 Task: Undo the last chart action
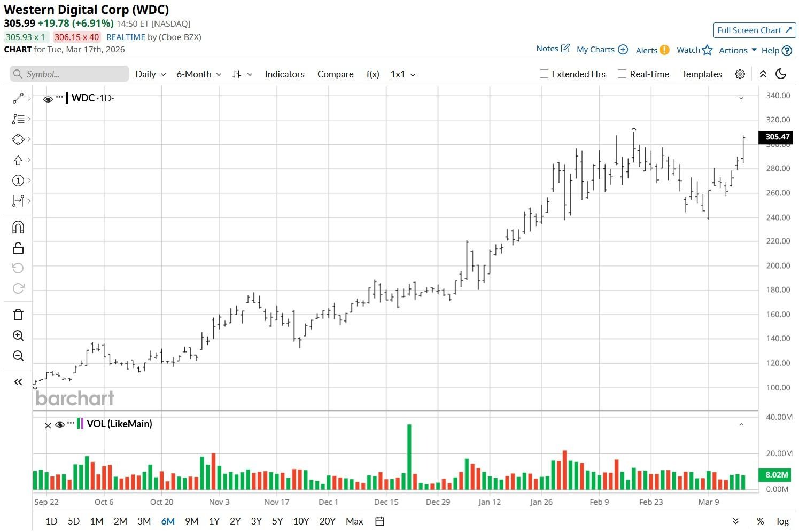[18, 268]
